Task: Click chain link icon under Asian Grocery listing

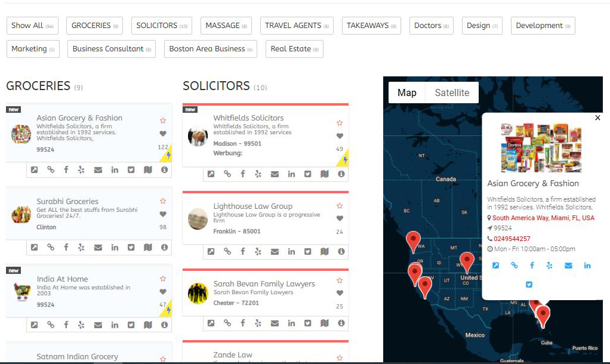Action: pyautogui.click(x=51, y=170)
